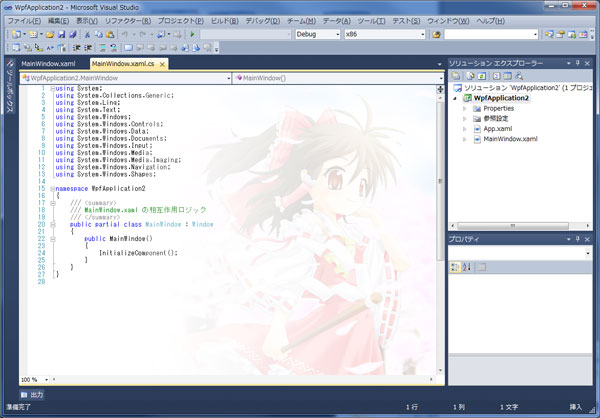
Task: Switch to the MainWindow.xaml tab
Action: 48,64
